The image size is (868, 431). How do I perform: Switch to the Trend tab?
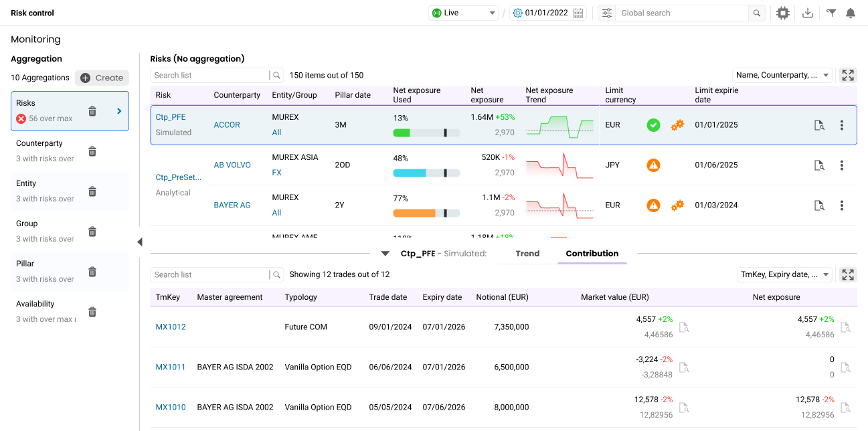[x=527, y=254]
